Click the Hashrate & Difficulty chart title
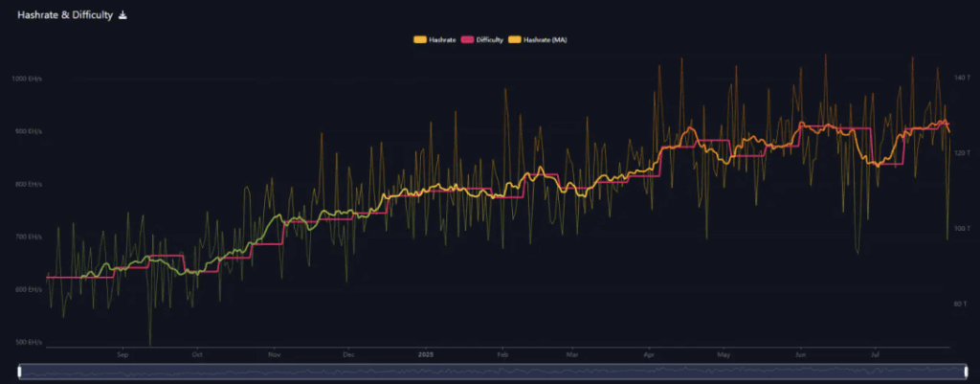 [65, 15]
